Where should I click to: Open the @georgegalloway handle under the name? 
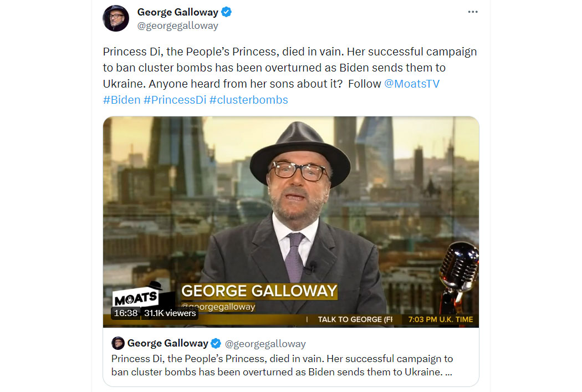(177, 26)
